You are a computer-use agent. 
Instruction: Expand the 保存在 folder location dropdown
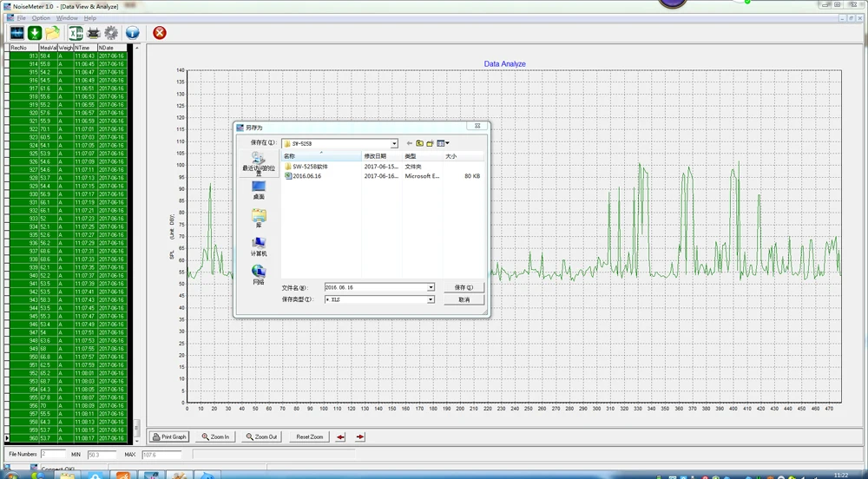[x=394, y=144]
